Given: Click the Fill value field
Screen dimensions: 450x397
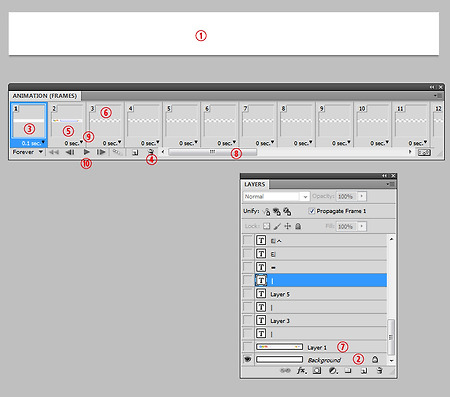Looking at the screenshot, I should point(347,227).
